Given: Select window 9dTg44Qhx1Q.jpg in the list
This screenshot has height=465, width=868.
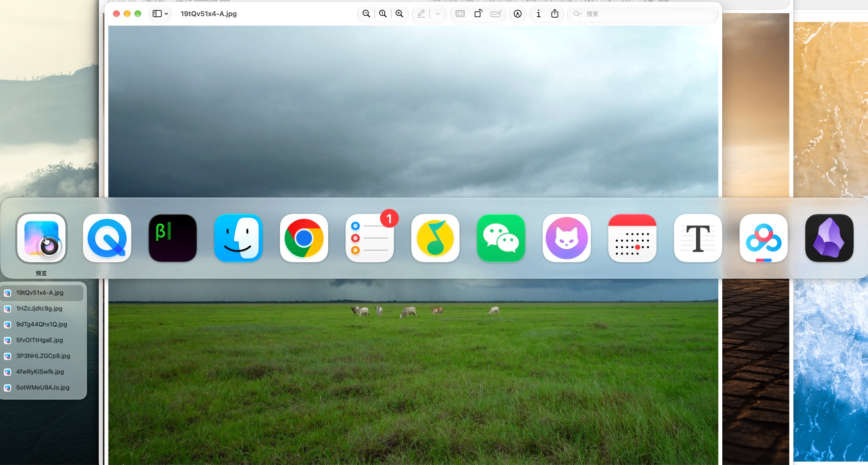Looking at the screenshot, I should (42, 324).
